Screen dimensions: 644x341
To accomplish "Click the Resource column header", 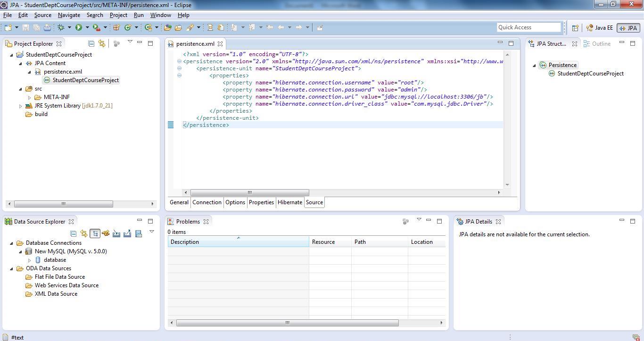I will [330, 242].
